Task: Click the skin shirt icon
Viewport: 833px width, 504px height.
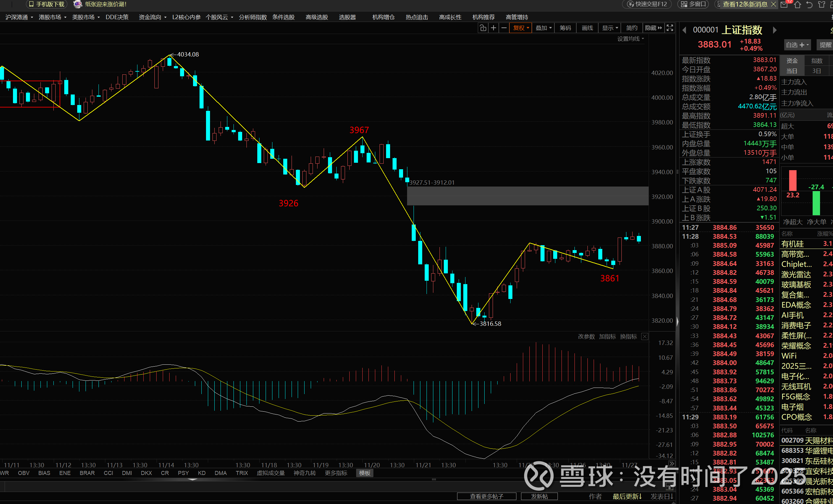Action: click(x=821, y=4)
